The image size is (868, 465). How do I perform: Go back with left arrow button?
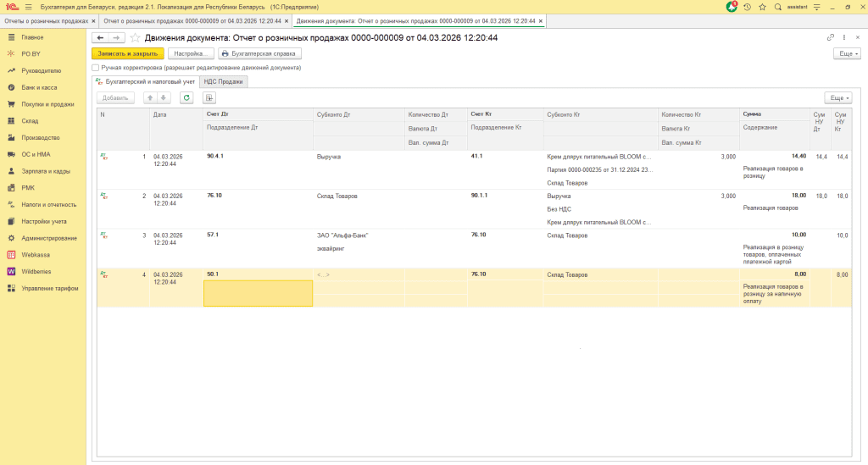(x=101, y=38)
